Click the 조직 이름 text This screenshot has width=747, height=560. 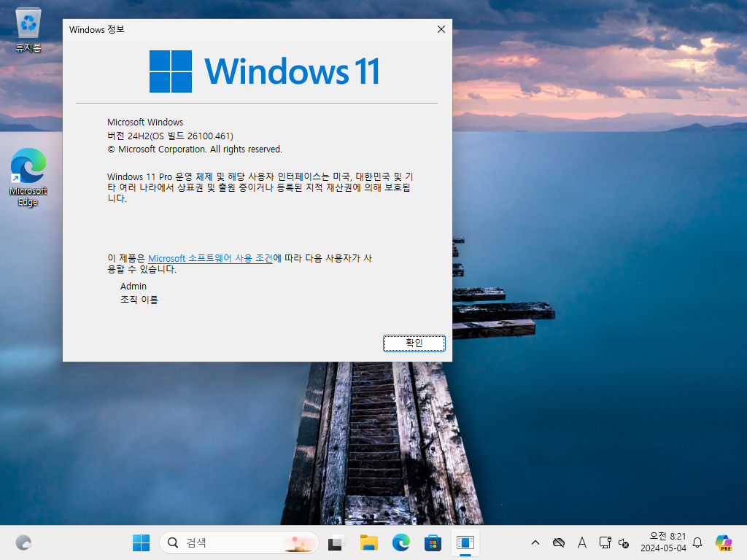pyautogui.click(x=139, y=300)
